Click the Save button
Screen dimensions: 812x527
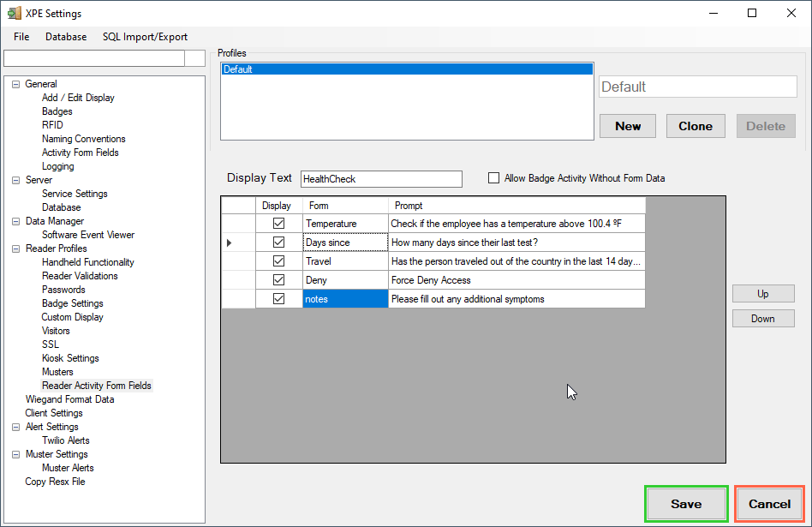[x=686, y=504]
